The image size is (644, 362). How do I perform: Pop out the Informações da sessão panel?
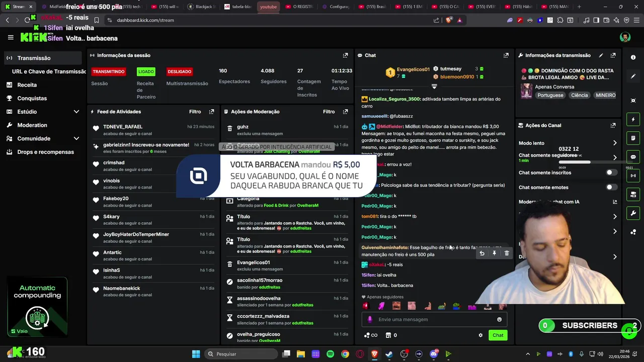tap(345, 55)
